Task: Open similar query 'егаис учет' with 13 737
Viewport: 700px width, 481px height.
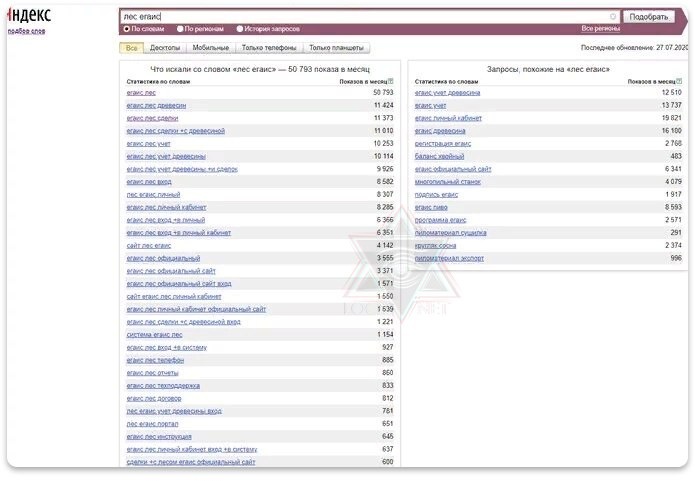Action: (430, 106)
